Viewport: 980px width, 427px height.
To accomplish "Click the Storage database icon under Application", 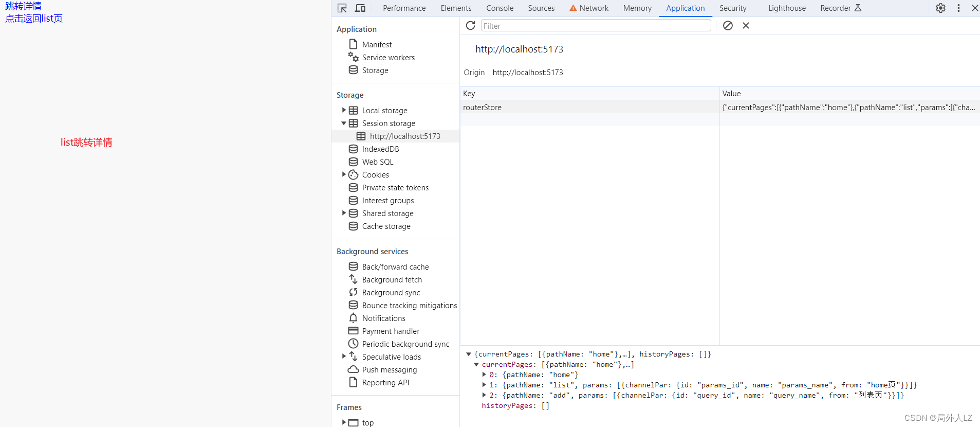I will pos(353,70).
